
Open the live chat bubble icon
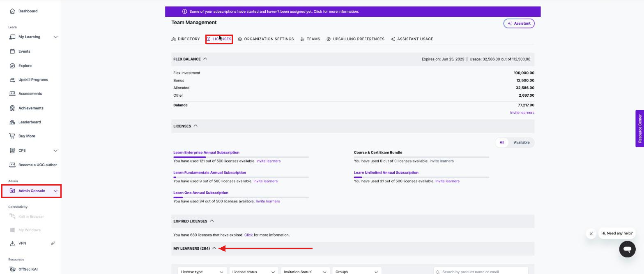tap(627, 249)
